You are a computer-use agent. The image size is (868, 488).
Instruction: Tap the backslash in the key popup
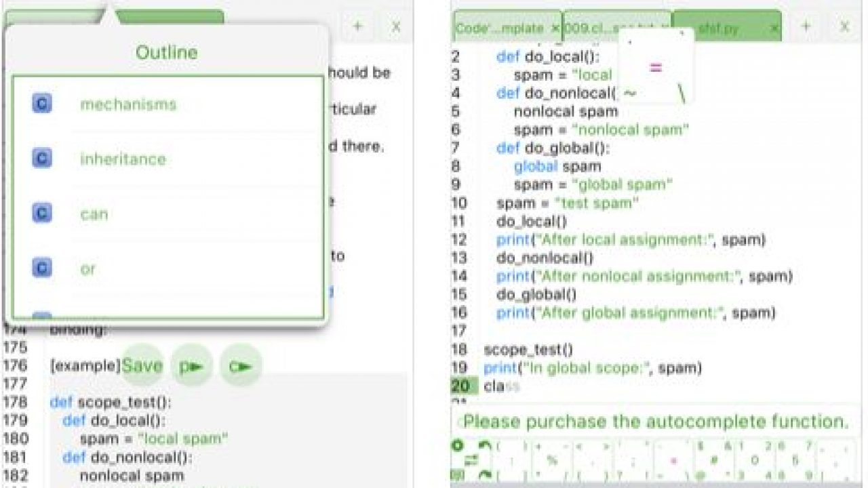point(682,94)
